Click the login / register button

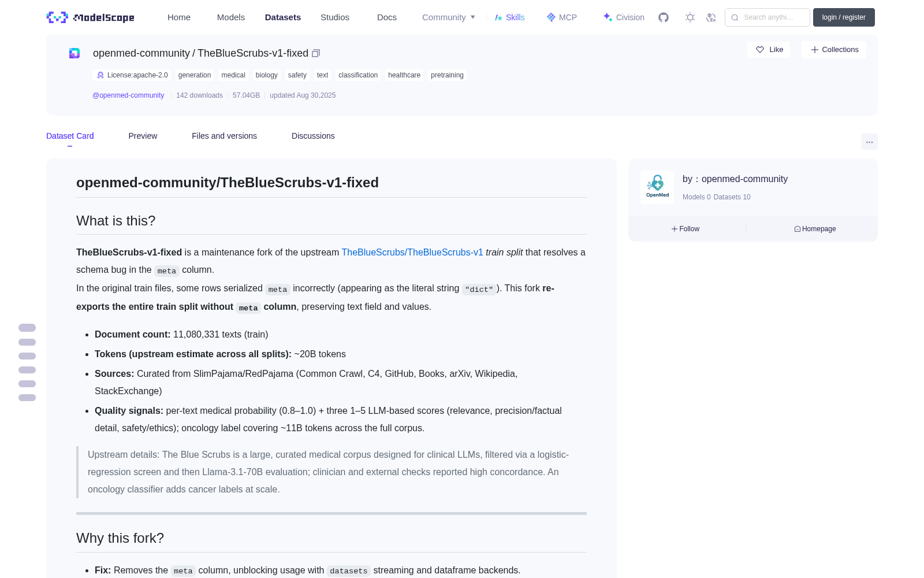click(844, 17)
